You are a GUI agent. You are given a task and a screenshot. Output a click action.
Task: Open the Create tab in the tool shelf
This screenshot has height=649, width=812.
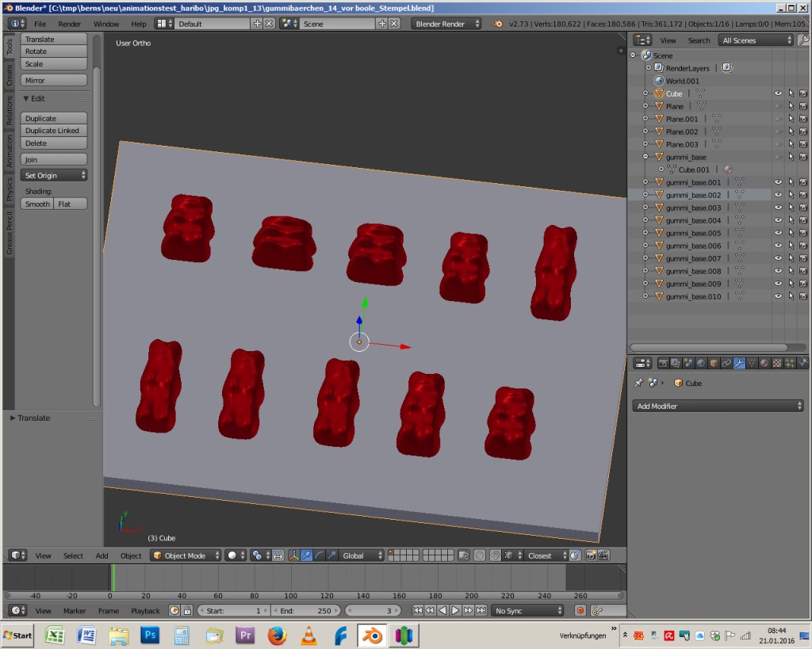pyautogui.click(x=10, y=75)
